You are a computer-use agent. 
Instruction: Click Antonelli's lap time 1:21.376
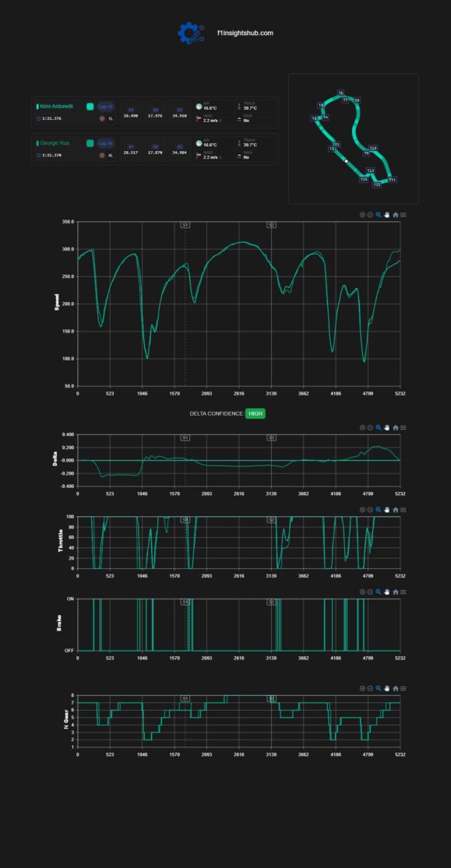[x=52, y=118]
